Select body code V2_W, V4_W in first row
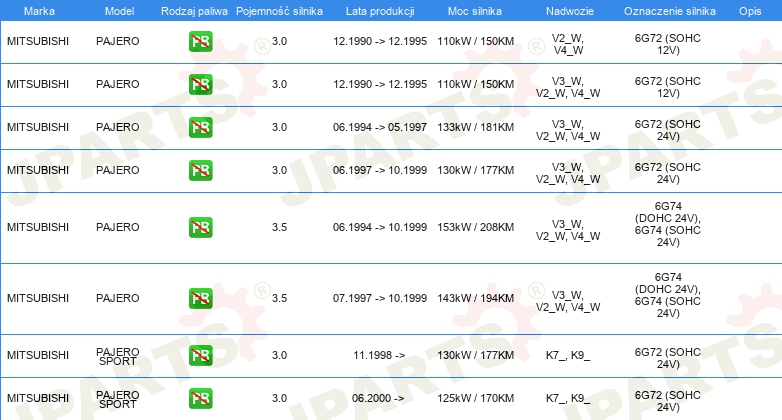This screenshot has height=420, width=782. tap(568, 44)
